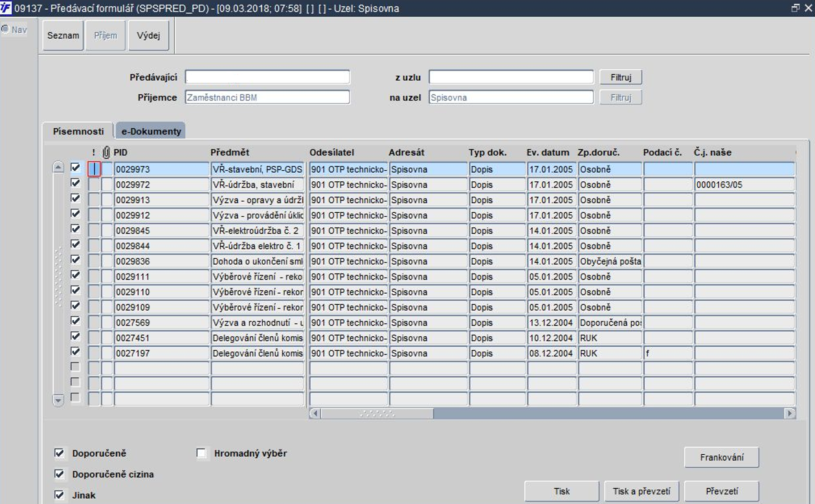Click the horizontal scrollbar thumb
This screenshot has height=504, width=815.
377,413
